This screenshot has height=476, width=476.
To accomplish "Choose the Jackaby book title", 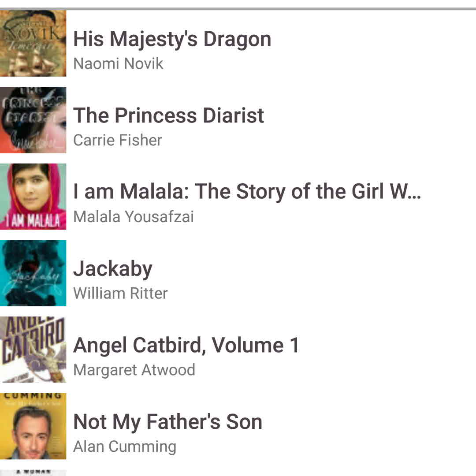I will coord(113,268).
